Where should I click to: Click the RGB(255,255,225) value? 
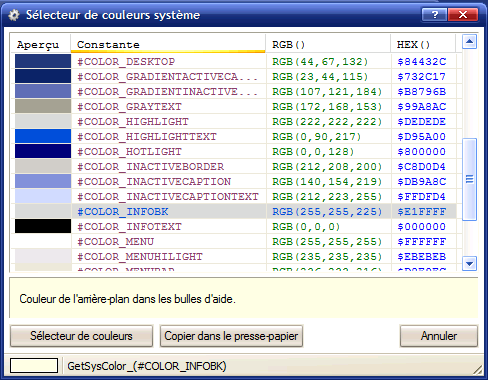point(327,212)
